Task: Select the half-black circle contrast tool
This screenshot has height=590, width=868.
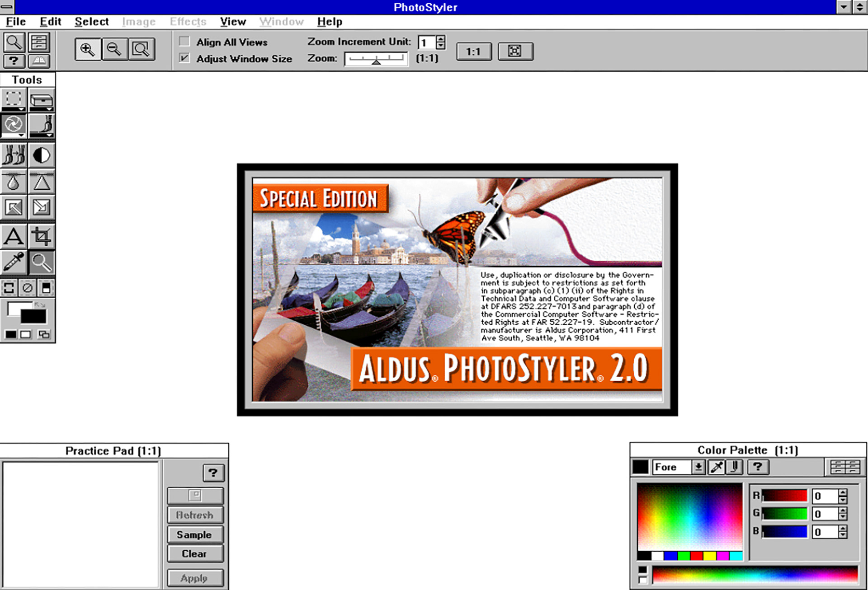Action: (42, 155)
